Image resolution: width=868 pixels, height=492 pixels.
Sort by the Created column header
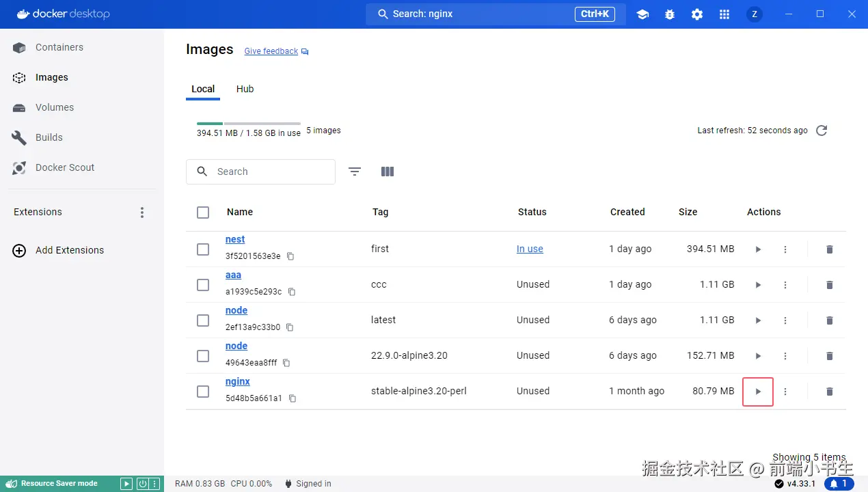(627, 212)
